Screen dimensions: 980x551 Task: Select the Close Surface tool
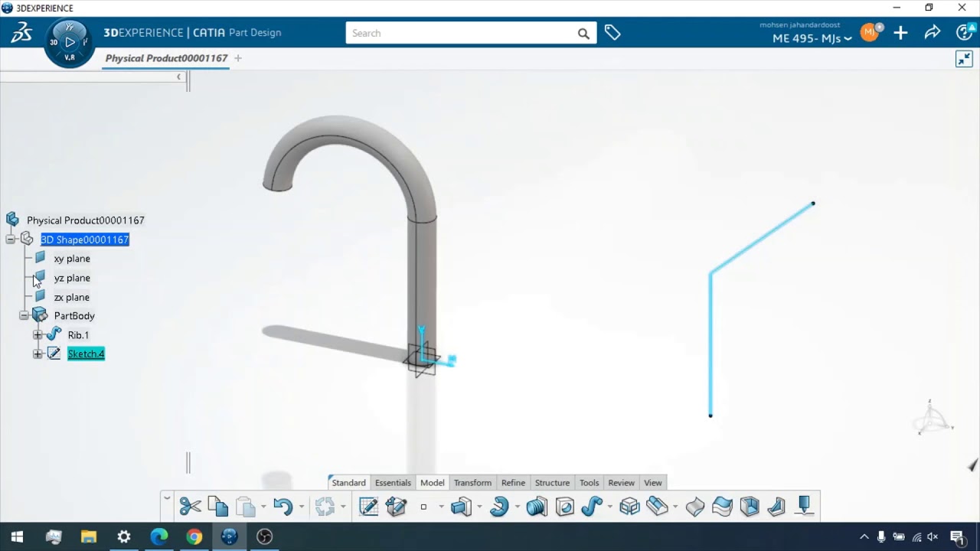click(x=722, y=506)
